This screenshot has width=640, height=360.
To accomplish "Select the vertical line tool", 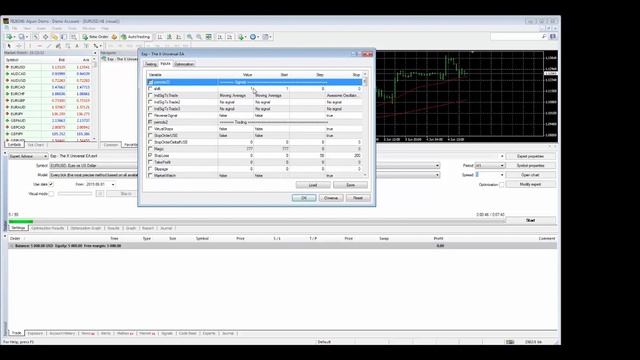I will pos(29,46).
